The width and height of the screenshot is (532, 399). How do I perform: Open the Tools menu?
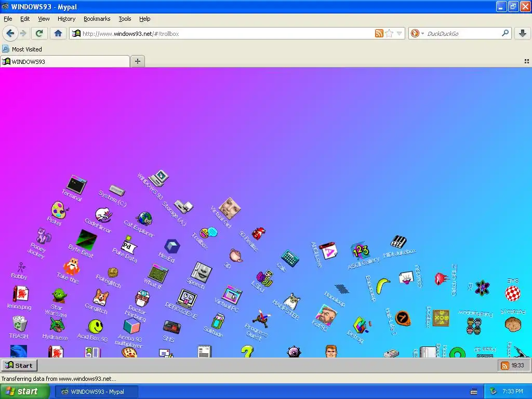pos(125,19)
